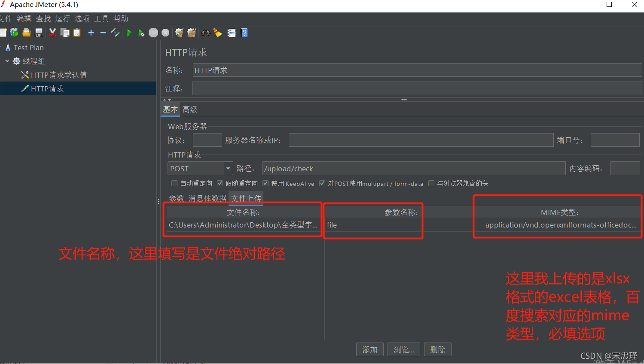Click the Help question mark icon
Screen dimensions: 644x364
click(x=244, y=33)
